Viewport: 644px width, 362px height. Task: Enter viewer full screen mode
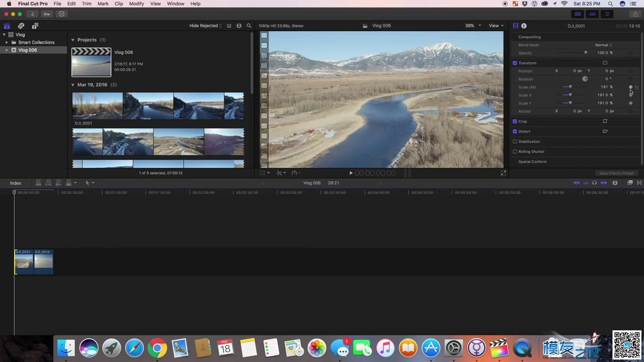(503, 173)
